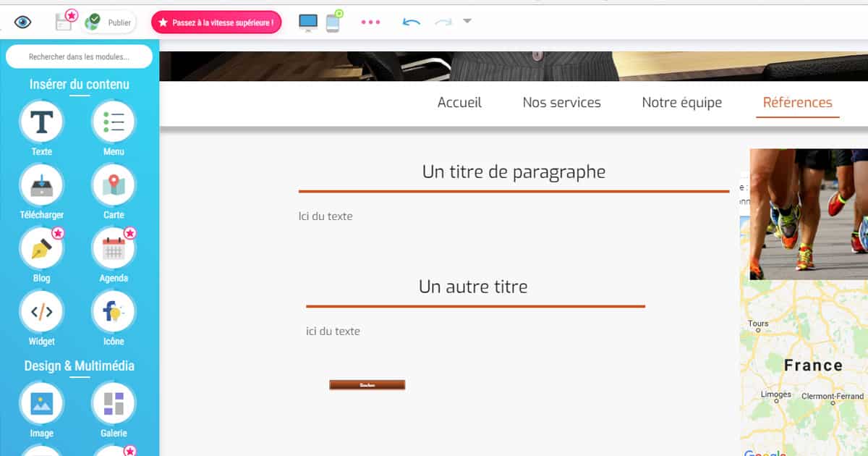Select the ici du texte second paragraph
This screenshot has width=868, height=456.
point(333,331)
